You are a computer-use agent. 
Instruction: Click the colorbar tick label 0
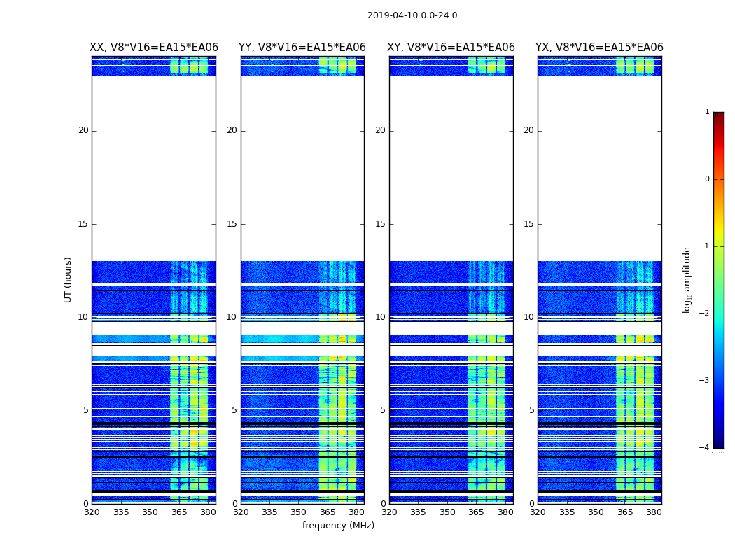point(707,179)
